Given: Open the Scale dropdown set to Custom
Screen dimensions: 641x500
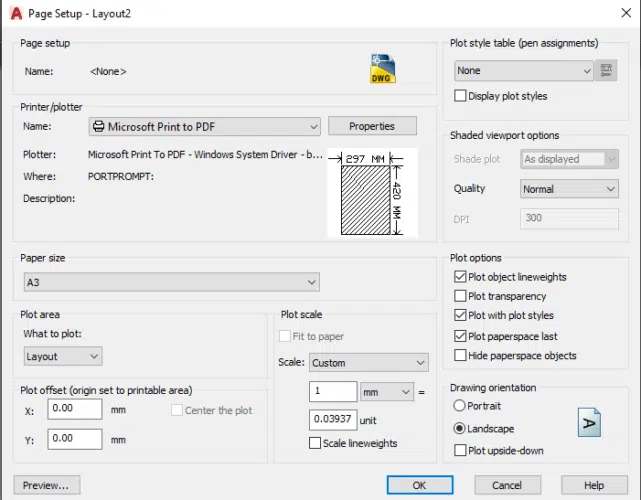Looking at the screenshot, I should tap(369, 363).
